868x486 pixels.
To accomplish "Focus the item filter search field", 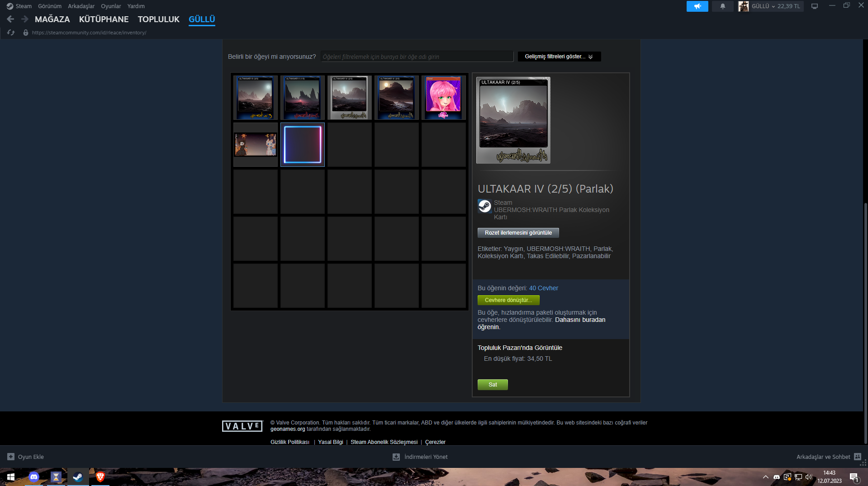I will (x=417, y=57).
